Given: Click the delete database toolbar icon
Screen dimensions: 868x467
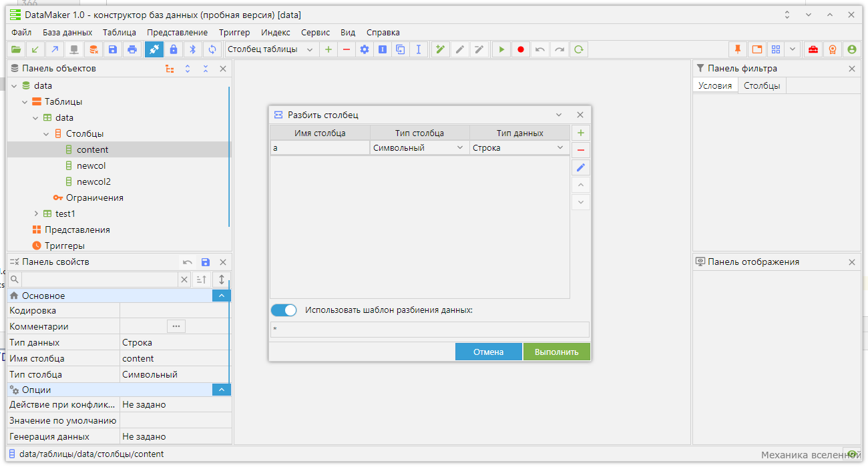Looking at the screenshot, I should 94,49.
